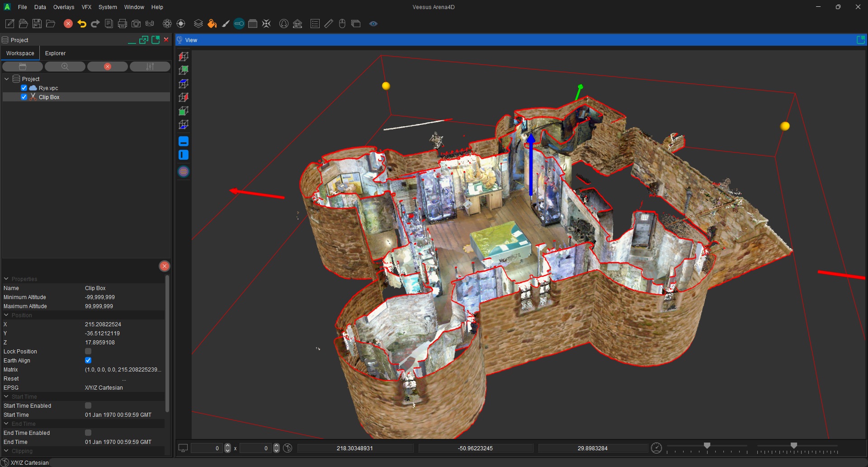Enable the Start Time Enabled checkbox
Image resolution: width=868 pixels, height=467 pixels.
88,405
